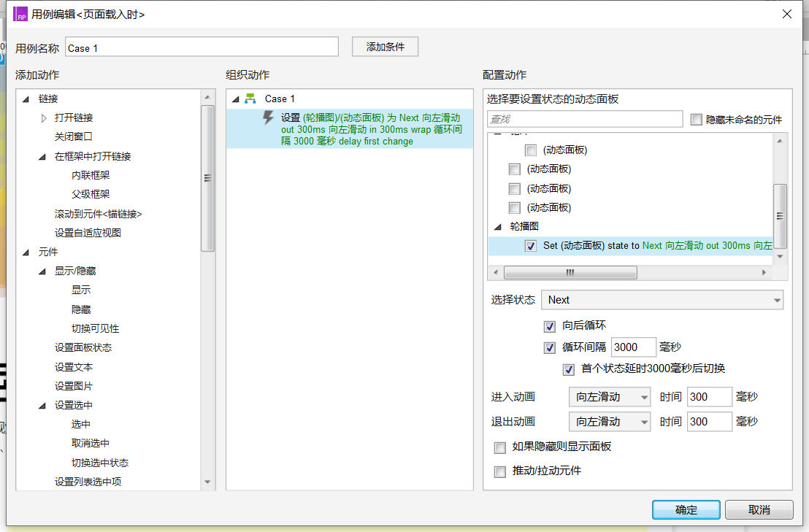The height and width of the screenshot is (532, 809).
Task: Close the case editor dialog
Action: pos(787,14)
